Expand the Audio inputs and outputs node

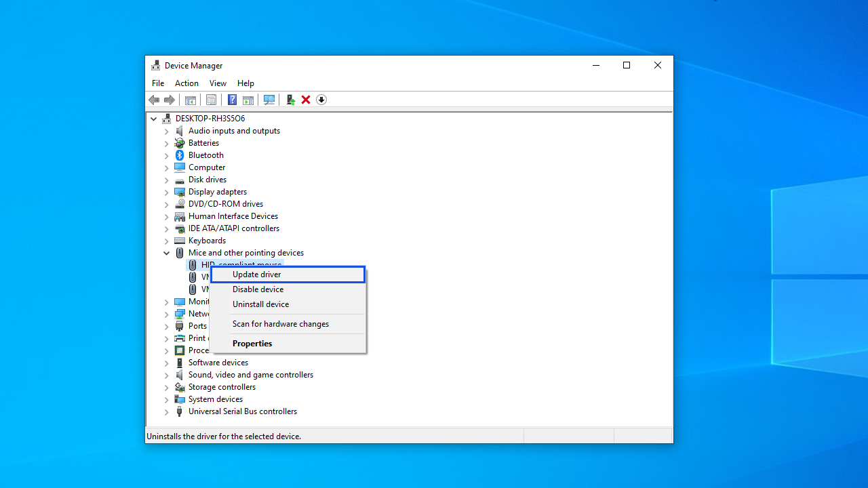pos(167,131)
